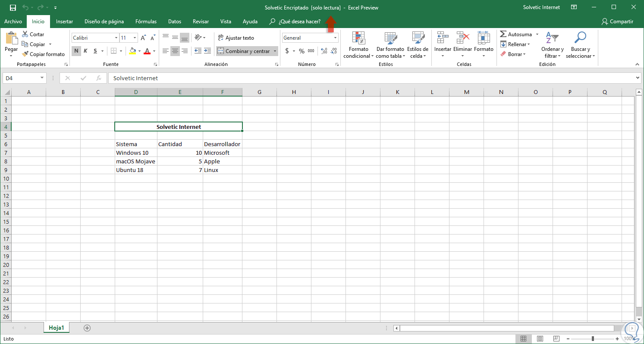Apply borders using the borders icon
Viewport: 644px width, 344px height.
point(113,51)
